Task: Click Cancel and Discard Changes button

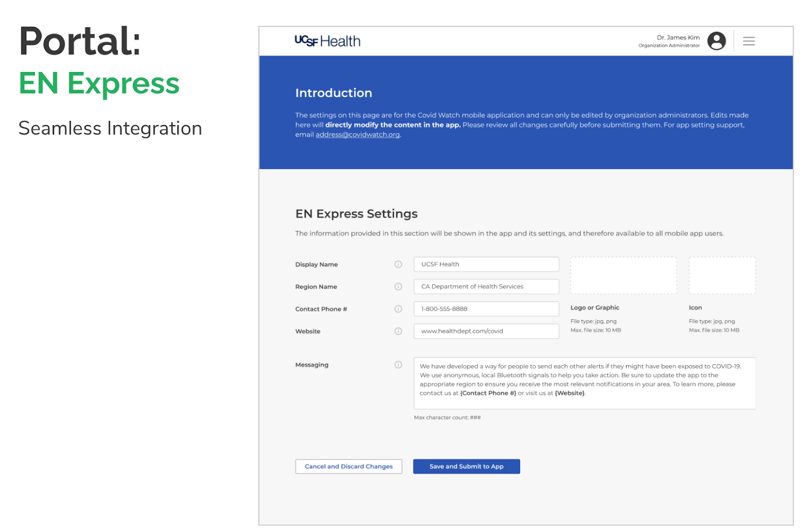Action: [349, 467]
